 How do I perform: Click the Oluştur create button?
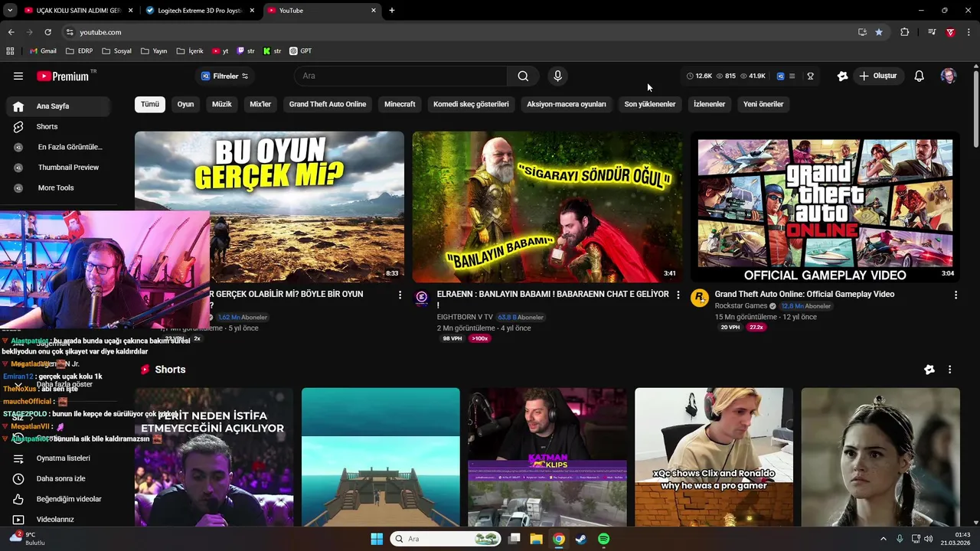click(x=878, y=76)
